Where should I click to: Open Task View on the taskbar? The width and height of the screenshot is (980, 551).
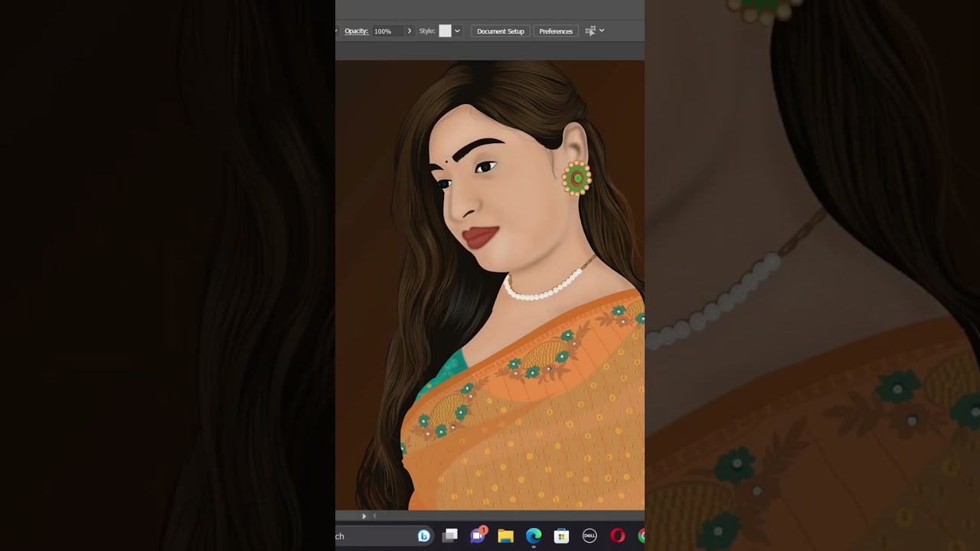[x=450, y=536]
